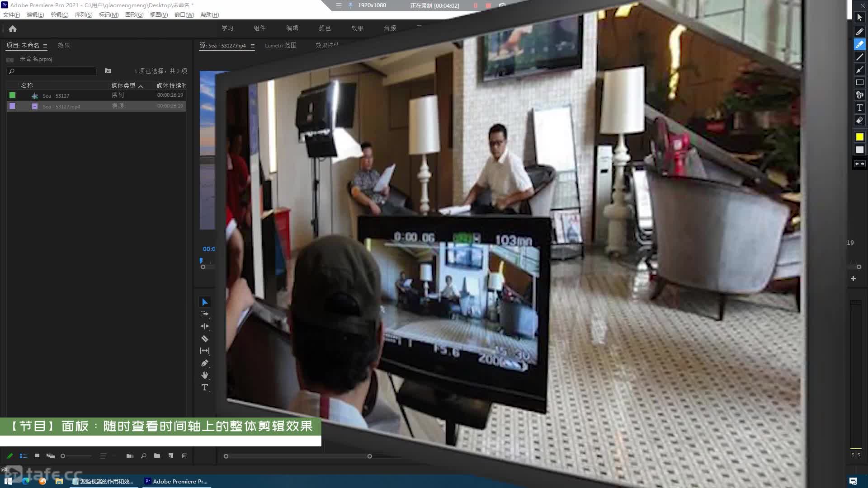
Task: Select the Sea - 53127 sequence row
Action: coord(96,95)
